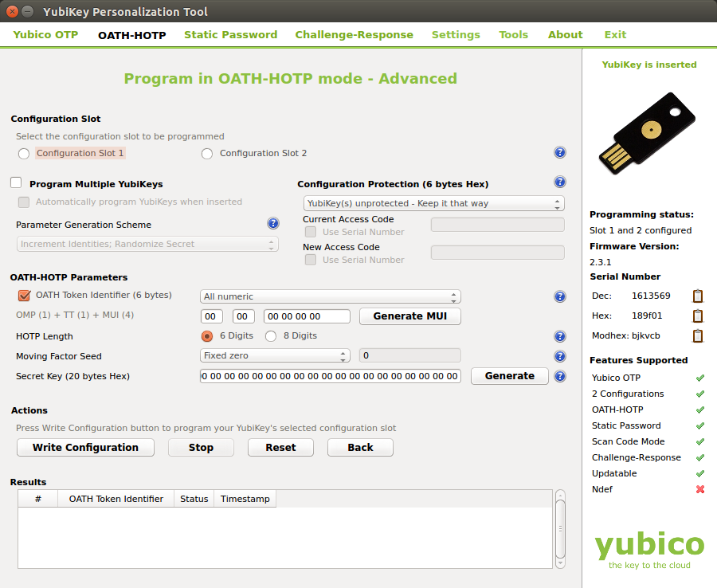Viewport: 717px width, 588px height.
Task: Toggle Current Access Code Use Serial Number
Action: [311, 232]
